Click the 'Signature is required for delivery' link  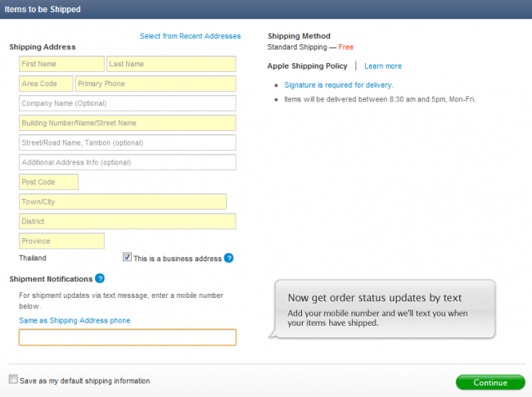(x=339, y=85)
